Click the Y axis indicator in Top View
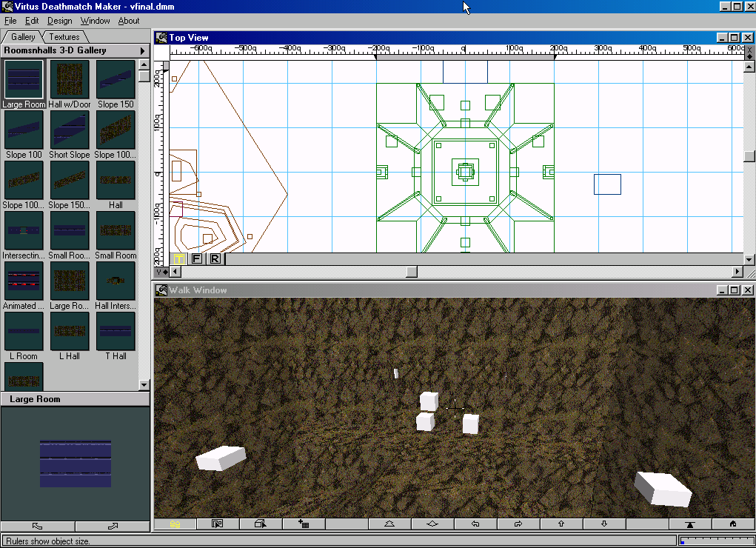The height and width of the screenshot is (548, 756). coord(161,272)
